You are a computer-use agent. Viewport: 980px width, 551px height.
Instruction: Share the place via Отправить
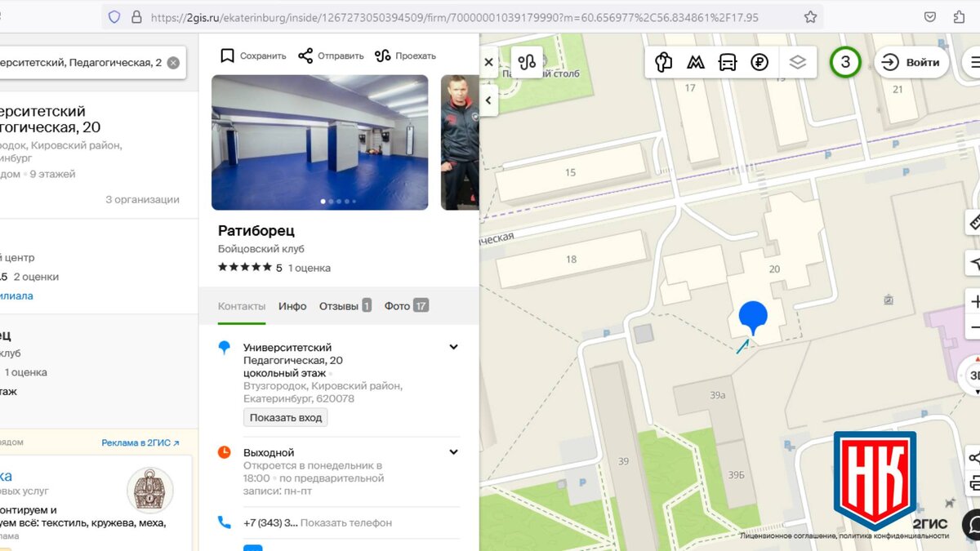[x=331, y=56]
